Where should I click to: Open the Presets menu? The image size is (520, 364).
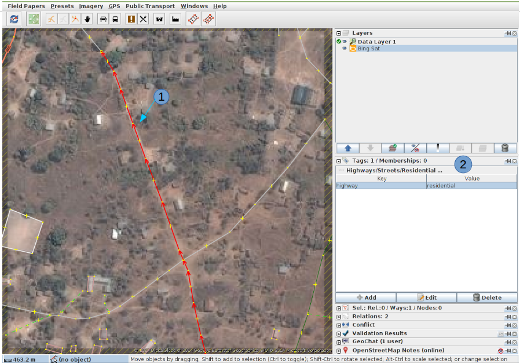62,6
